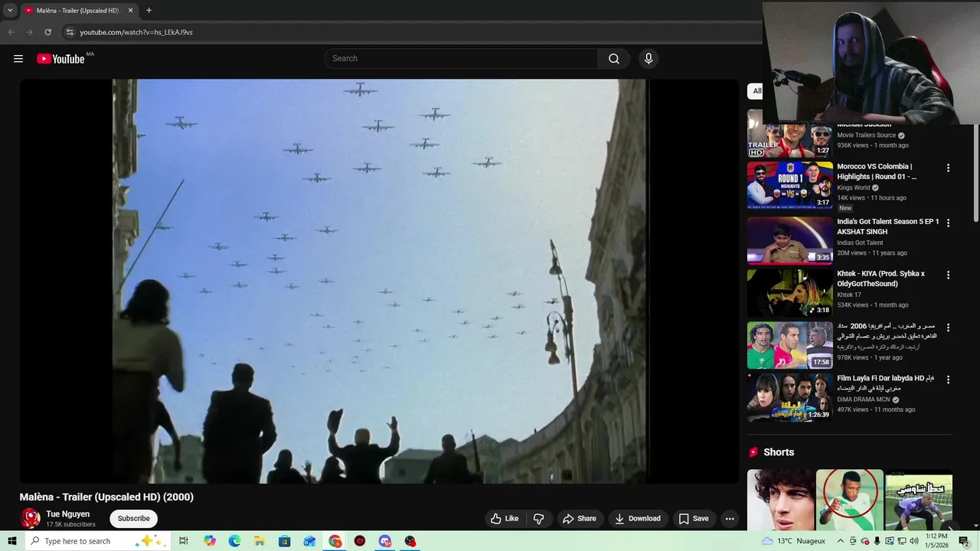View site information icon in address bar

[x=70, y=32]
